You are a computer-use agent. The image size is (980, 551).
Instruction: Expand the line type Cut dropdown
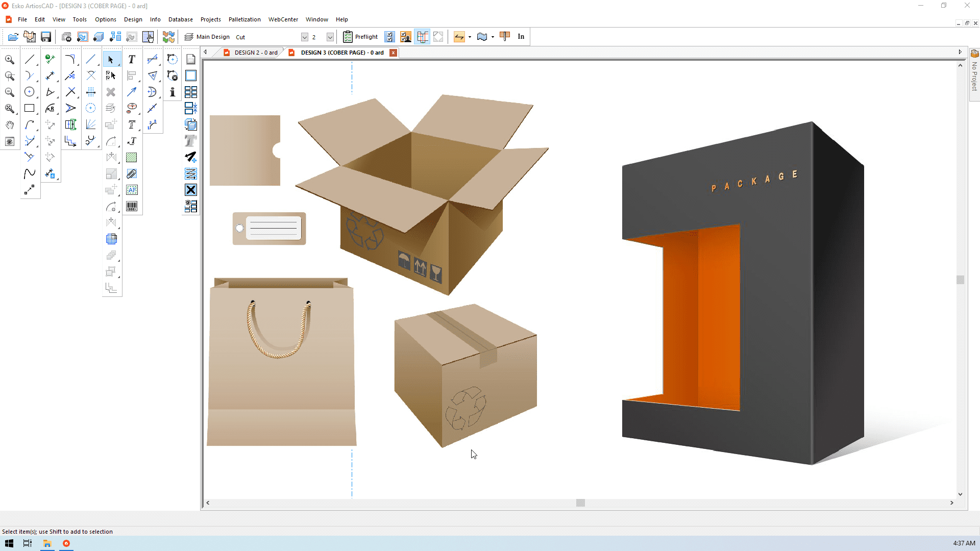[305, 37]
